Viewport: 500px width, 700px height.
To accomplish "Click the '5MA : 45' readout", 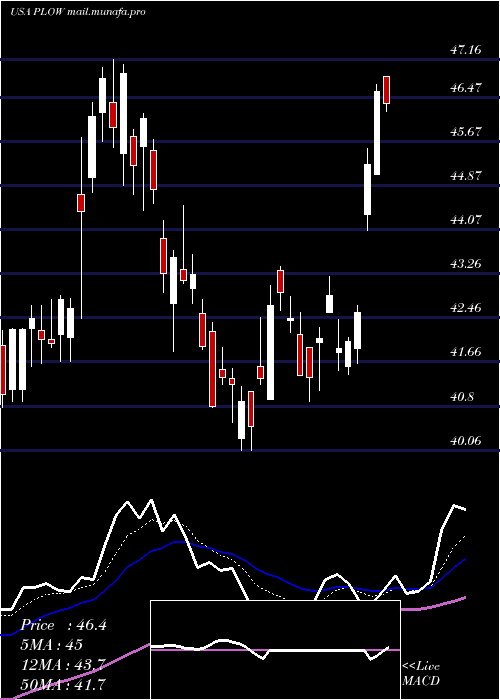I will [x=52, y=645].
